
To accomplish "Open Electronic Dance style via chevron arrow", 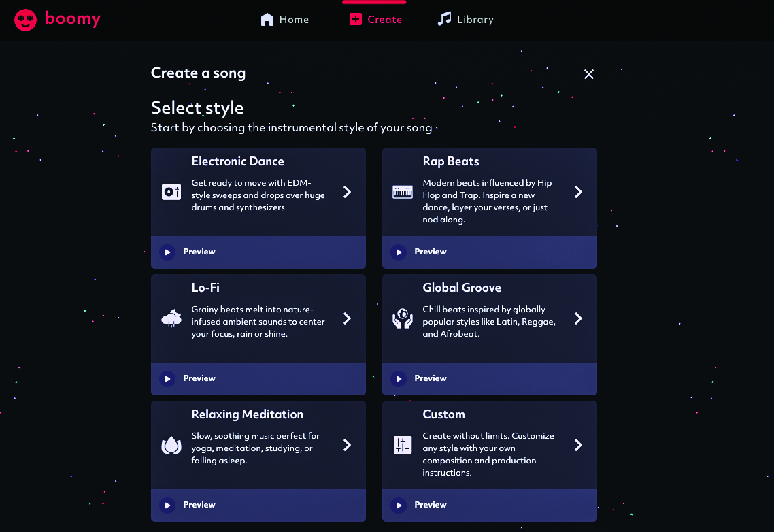I will click(347, 192).
